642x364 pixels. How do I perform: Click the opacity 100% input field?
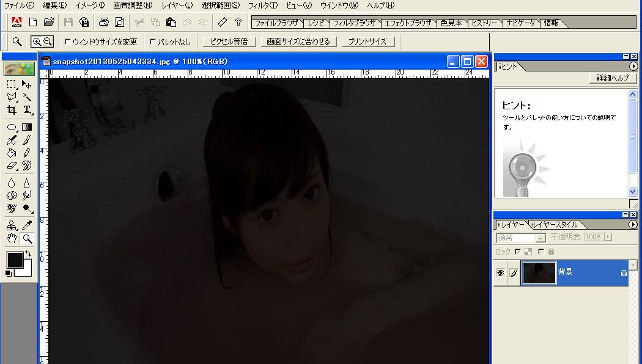click(x=594, y=237)
